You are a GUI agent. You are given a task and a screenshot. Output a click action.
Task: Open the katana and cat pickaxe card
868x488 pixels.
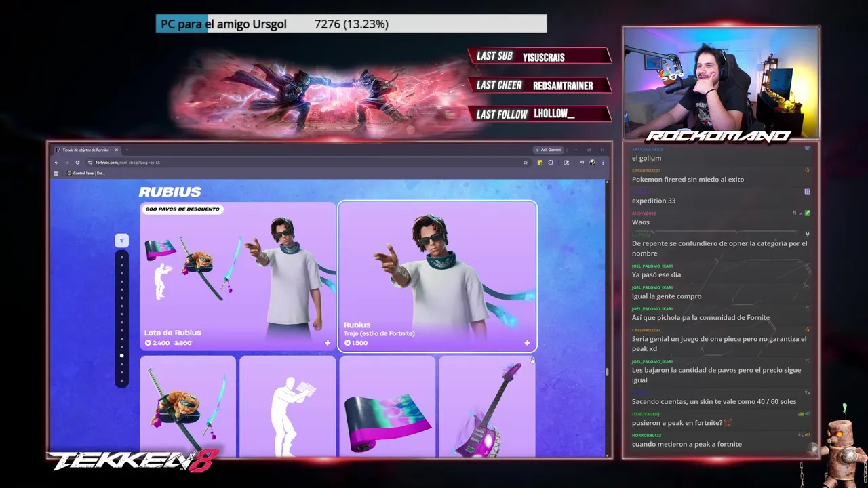pyautogui.click(x=188, y=406)
